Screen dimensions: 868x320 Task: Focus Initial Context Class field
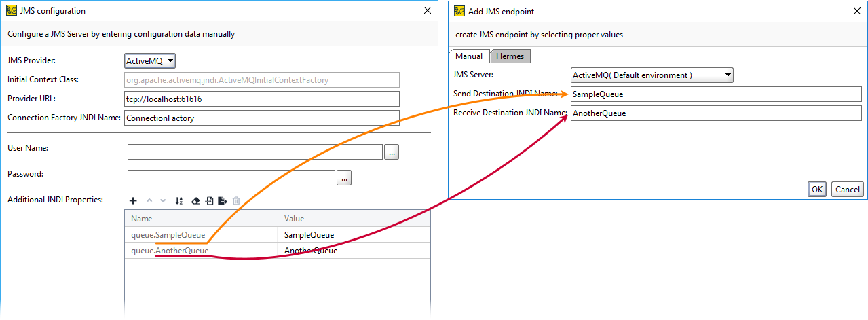(x=262, y=79)
